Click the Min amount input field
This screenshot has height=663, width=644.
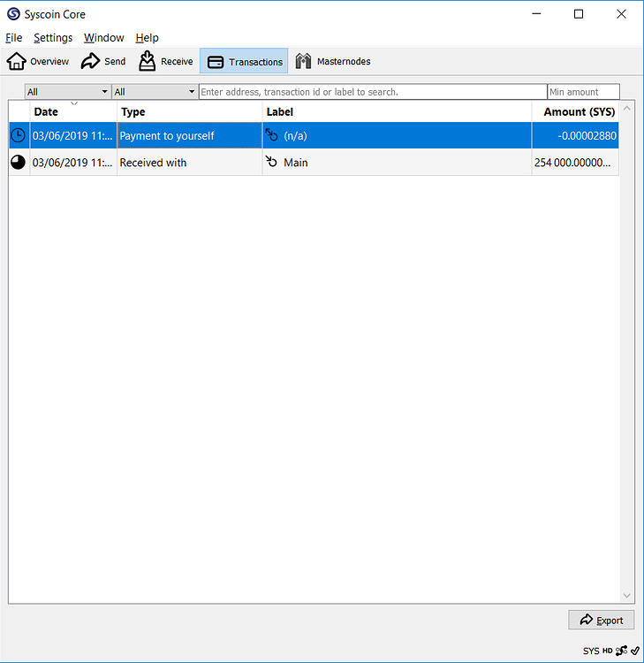click(x=583, y=92)
